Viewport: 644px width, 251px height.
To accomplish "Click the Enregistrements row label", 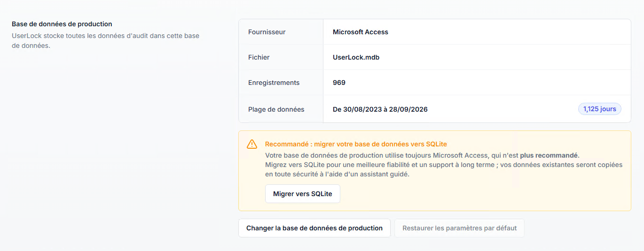I will pos(274,83).
